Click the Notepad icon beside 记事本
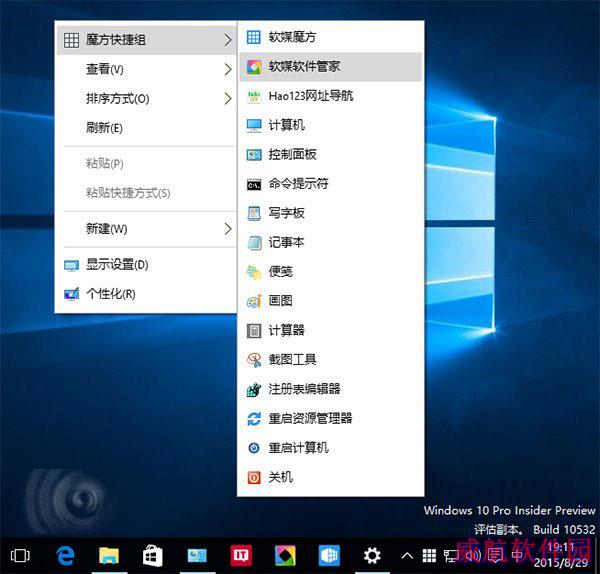The width and height of the screenshot is (600, 574). tap(254, 243)
